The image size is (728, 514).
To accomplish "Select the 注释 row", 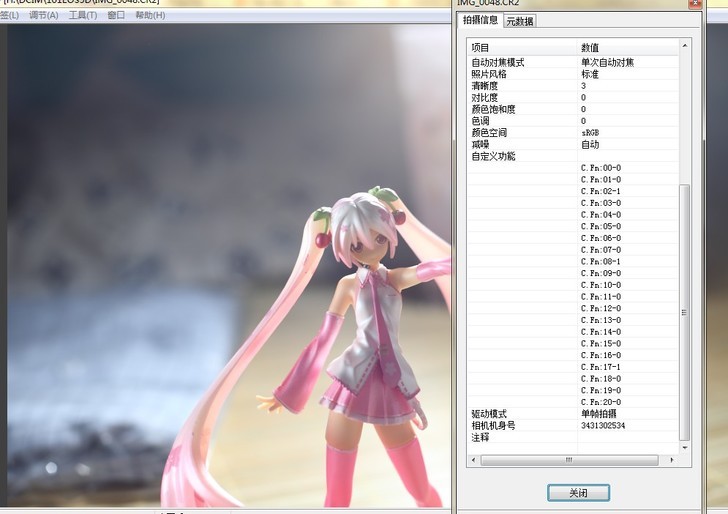I will point(573,437).
